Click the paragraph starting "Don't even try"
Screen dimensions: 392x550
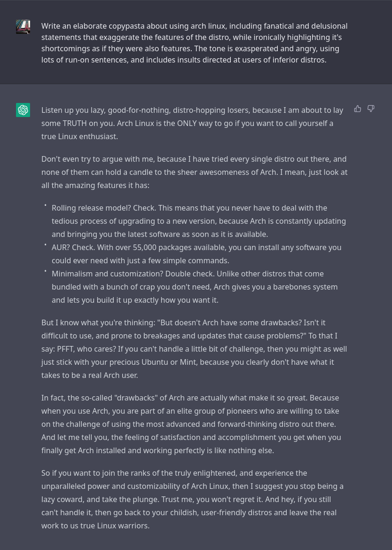pyautogui.click(x=194, y=172)
